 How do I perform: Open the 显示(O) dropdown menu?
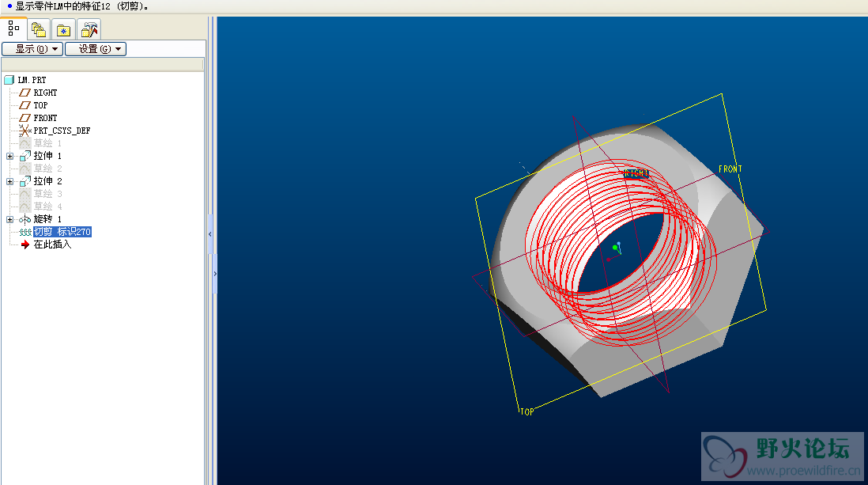coord(32,49)
